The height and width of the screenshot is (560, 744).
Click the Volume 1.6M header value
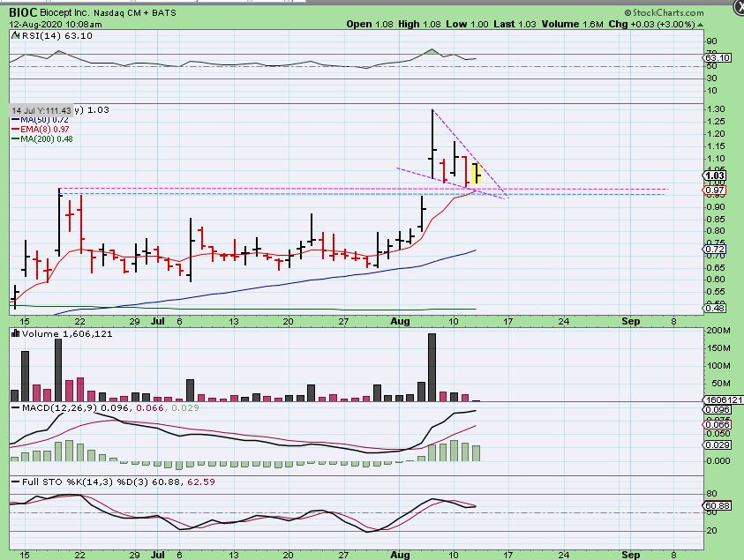[573, 24]
